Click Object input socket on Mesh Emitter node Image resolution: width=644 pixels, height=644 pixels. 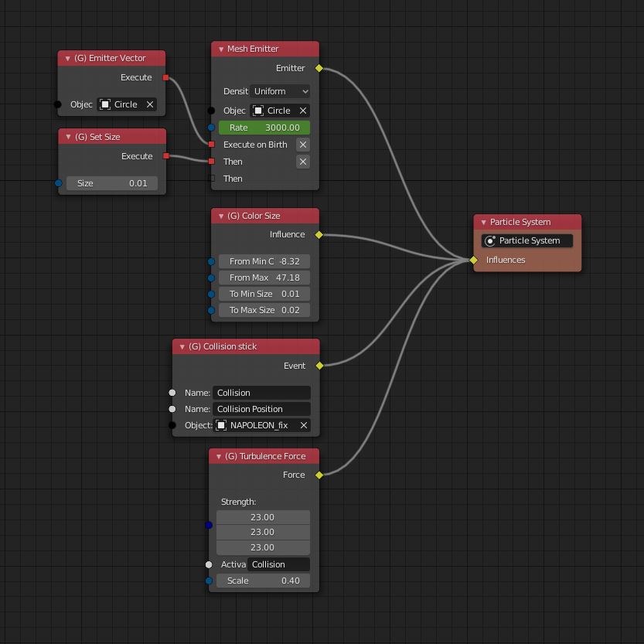click(211, 111)
